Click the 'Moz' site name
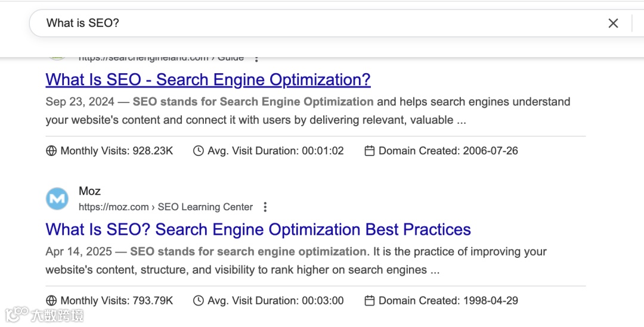 [x=89, y=191]
